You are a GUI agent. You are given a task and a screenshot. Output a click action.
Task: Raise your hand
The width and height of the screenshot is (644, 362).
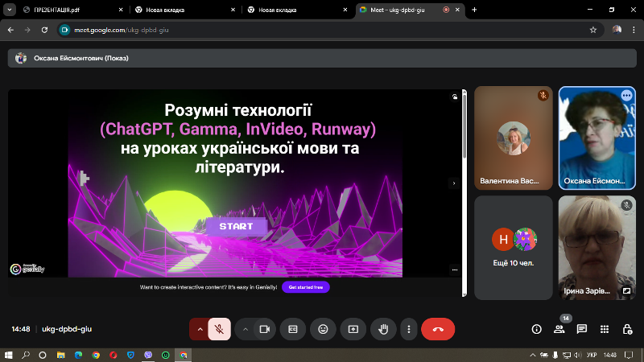coord(384,329)
